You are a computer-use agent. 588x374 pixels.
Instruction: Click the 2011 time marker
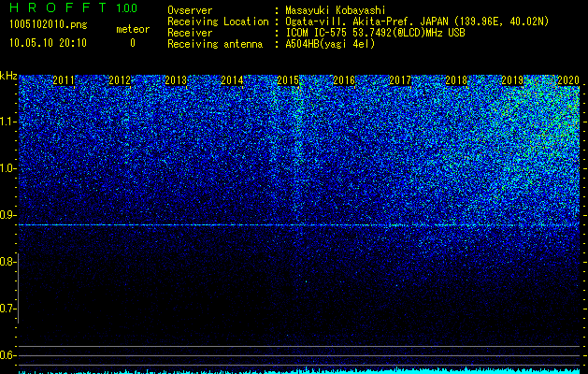tap(64, 80)
